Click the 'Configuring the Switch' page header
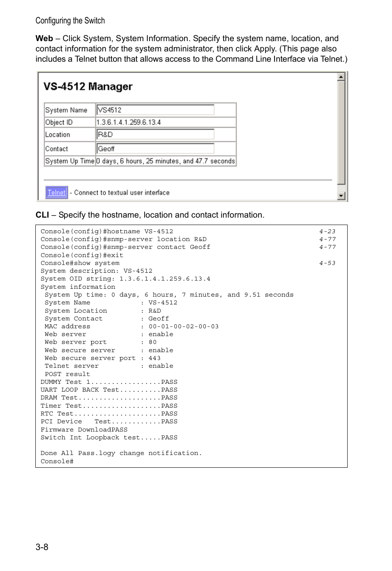392x571 pixels. click(x=70, y=21)
